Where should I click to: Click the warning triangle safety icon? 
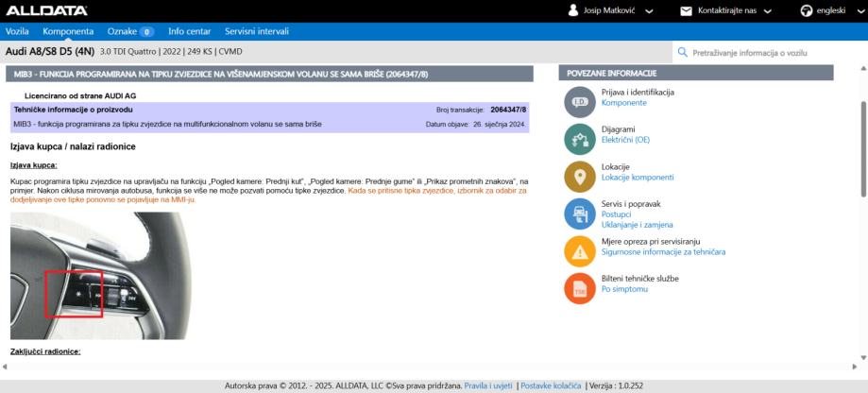pos(580,251)
